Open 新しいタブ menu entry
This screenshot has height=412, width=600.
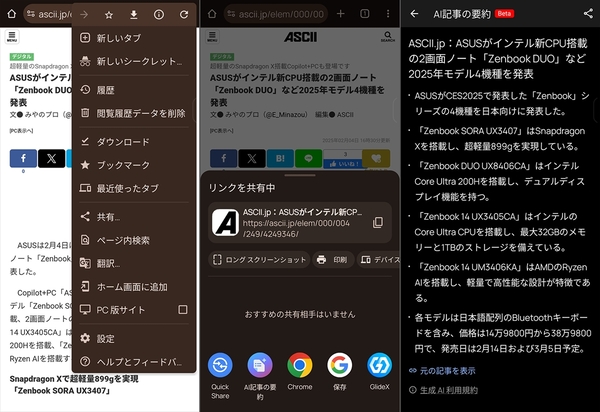coord(134,38)
